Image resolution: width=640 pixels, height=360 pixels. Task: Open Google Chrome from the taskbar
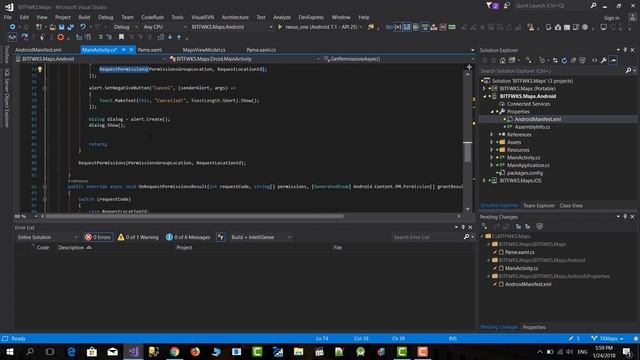point(174,351)
